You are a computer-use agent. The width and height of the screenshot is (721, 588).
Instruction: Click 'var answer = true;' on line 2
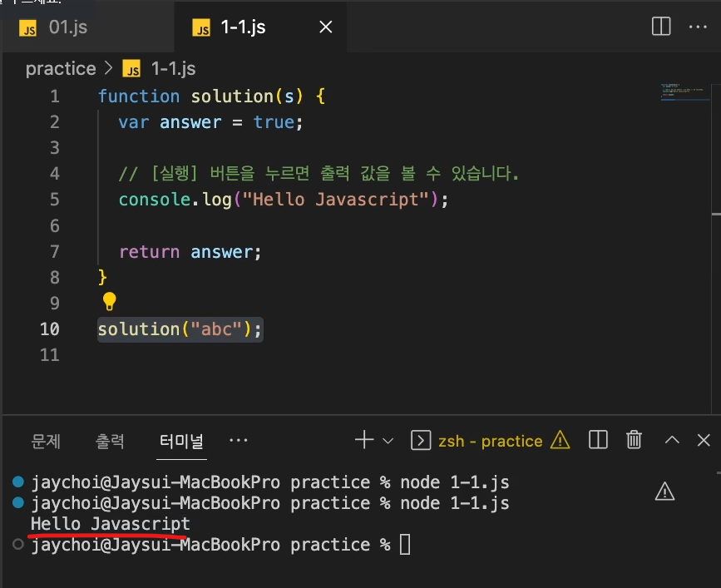(x=210, y=122)
